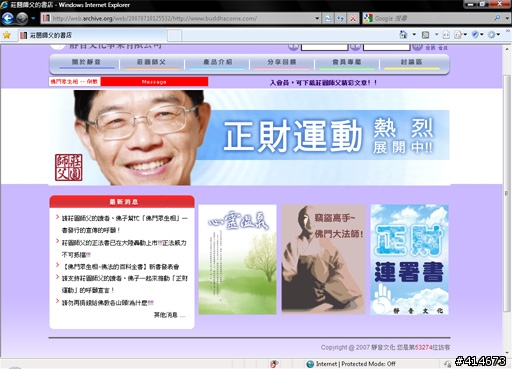The width and height of the screenshot is (512, 369).
Task: Open news 正法書已在大陸轟動上市
Action: pyautogui.click(x=125, y=249)
